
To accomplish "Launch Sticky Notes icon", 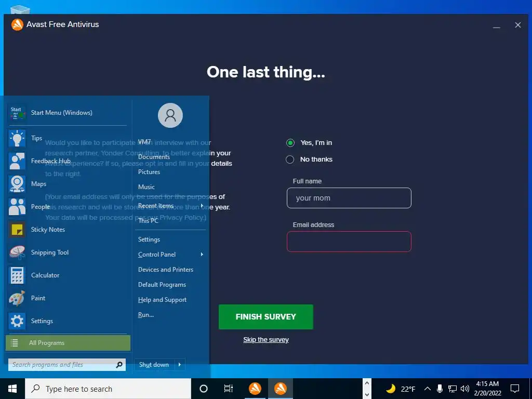I will 17,230.
